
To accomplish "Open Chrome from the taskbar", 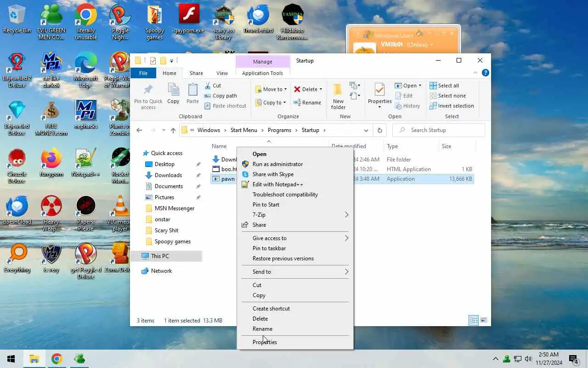I will click(57, 359).
